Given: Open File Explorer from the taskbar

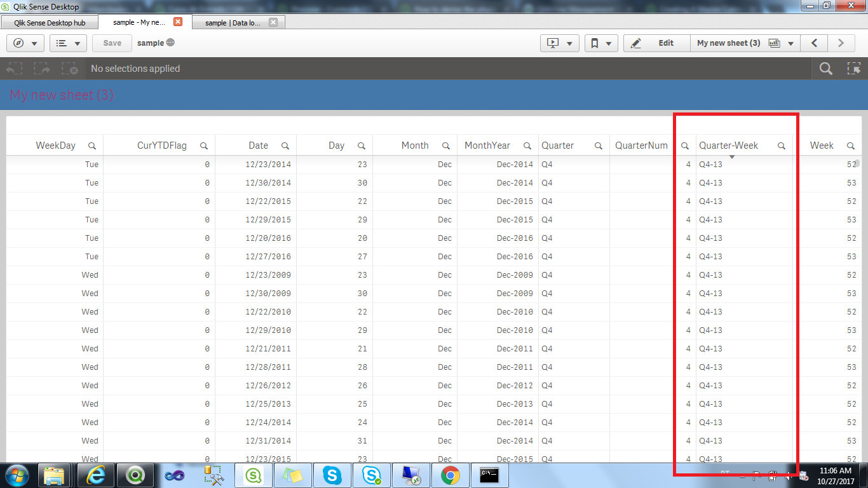Looking at the screenshot, I should tap(54, 475).
